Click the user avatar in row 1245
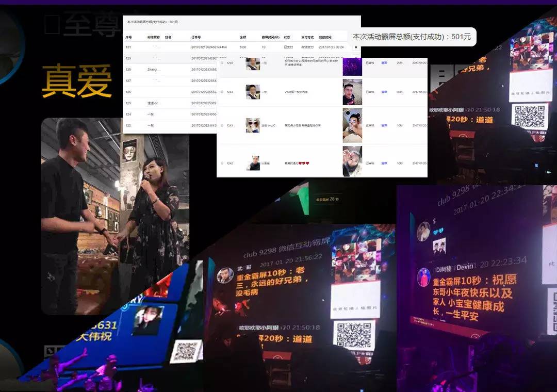The width and height of the screenshot is (557, 392). 253,63
